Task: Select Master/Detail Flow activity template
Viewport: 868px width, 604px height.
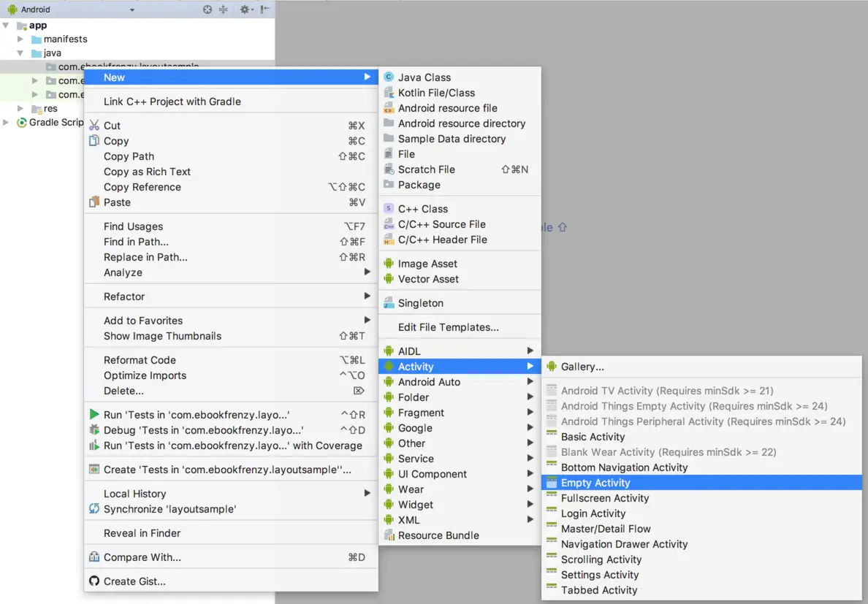Action: pos(606,528)
